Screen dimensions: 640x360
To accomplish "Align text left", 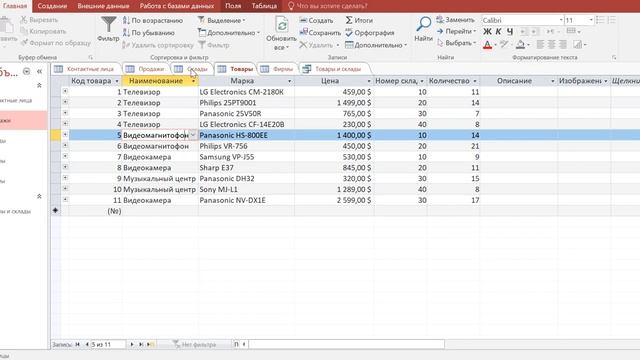I will 540,44.
